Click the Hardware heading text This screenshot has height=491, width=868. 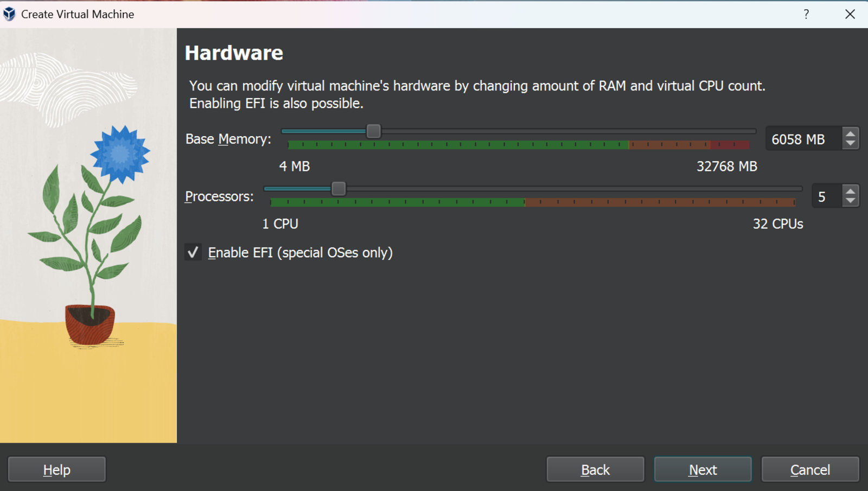click(234, 53)
